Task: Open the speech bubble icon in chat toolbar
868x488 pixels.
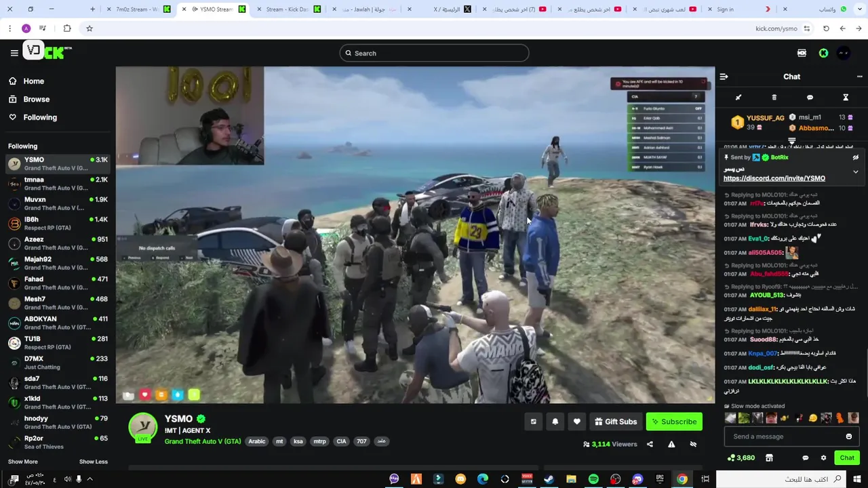Action: pos(810,98)
